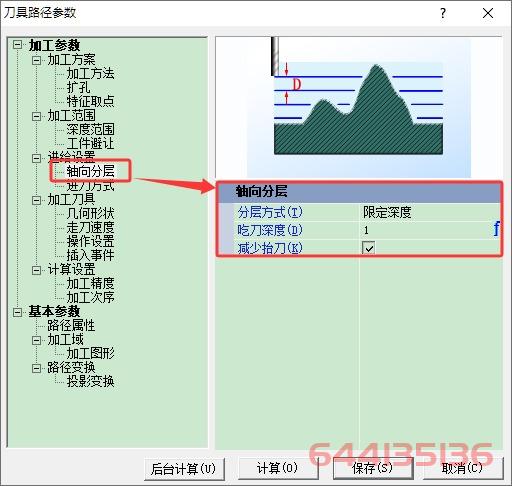This screenshot has width=512, height=486.
Task: Toggle the 减少抬刀(K) checkbox
Action: 368,248
